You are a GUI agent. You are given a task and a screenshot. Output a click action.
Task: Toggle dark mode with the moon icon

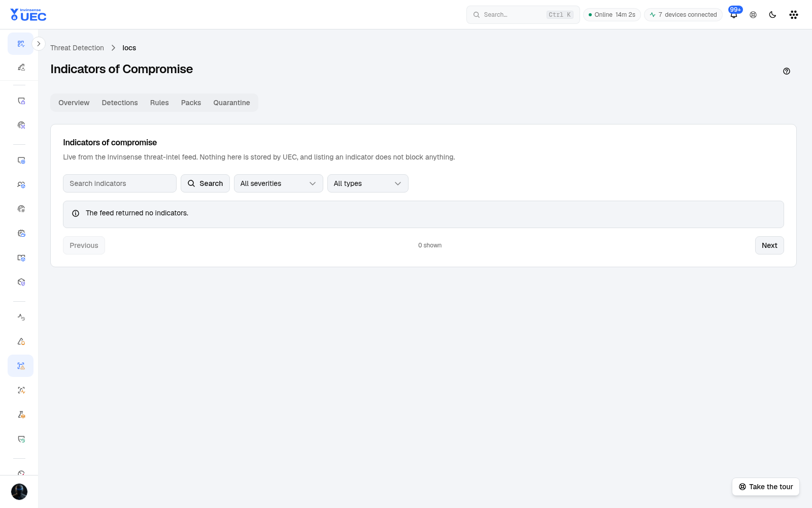pyautogui.click(x=772, y=15)
